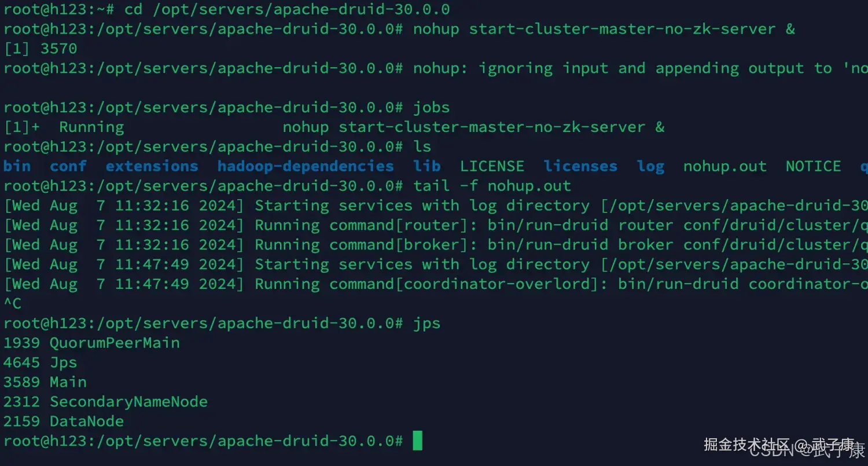This screenshot has width=868, height=466.
Task: Click the NOTICE file name
Action: tap(813, 166)
